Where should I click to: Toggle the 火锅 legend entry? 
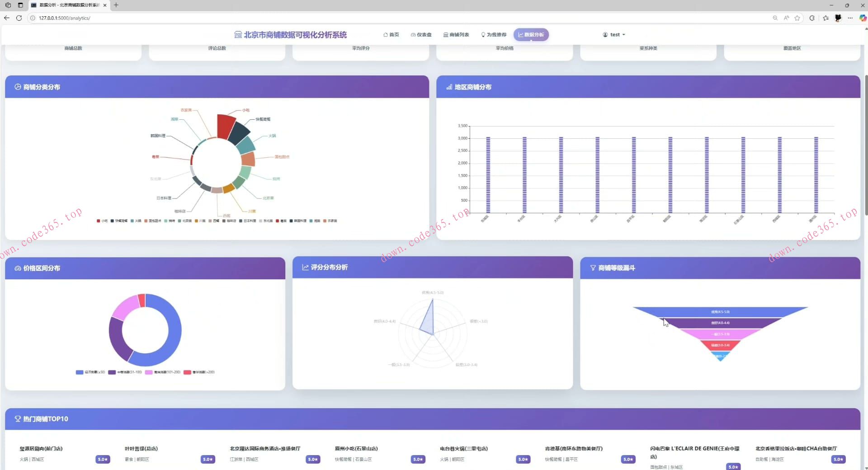pyautogui.click(x=136, y=221)
